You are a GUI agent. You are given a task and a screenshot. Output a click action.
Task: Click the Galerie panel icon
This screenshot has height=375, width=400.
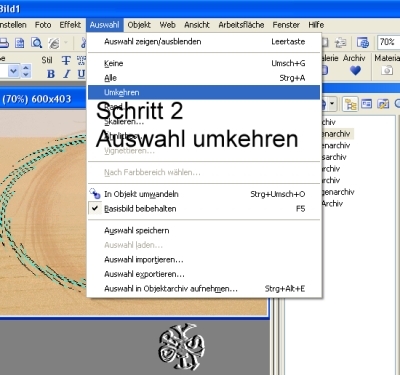coord(325,70)
